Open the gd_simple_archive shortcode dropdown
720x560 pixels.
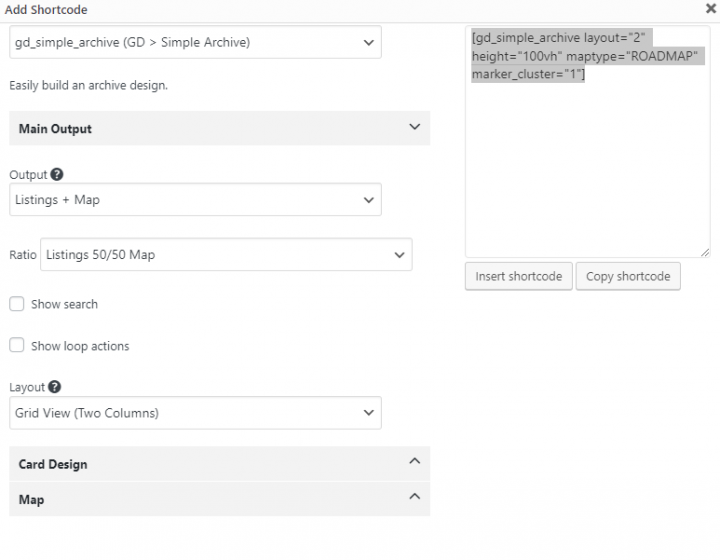[195, 43]
